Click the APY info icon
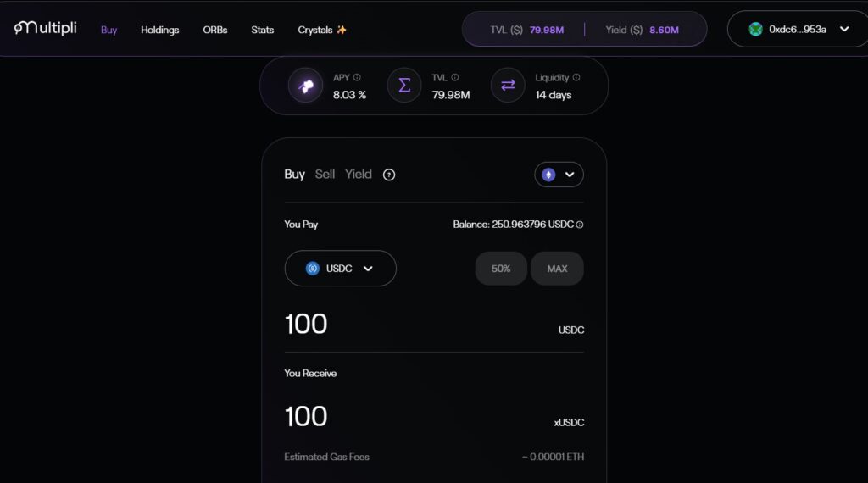The width and height of the screenshot is (868, 483). click(357, 77)
